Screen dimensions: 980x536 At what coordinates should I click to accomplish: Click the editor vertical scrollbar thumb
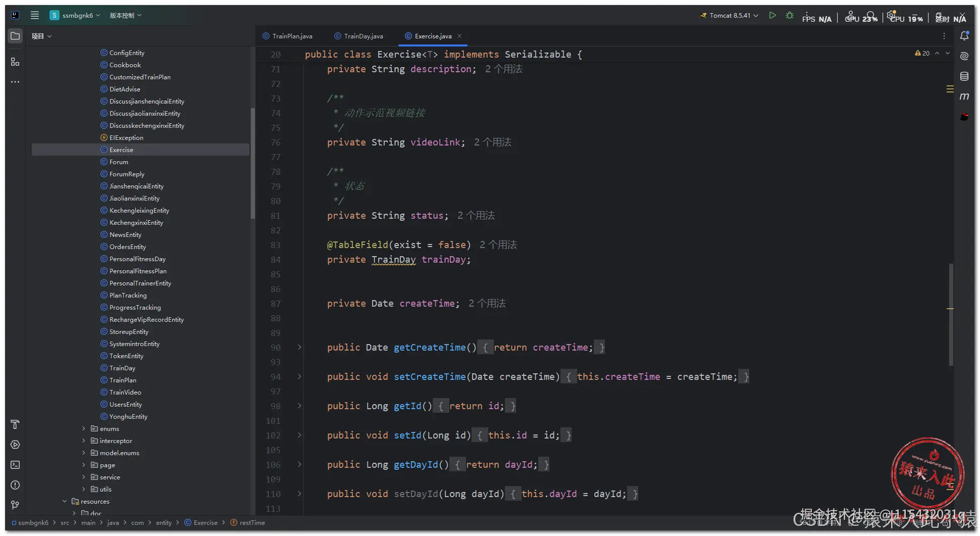951,314
